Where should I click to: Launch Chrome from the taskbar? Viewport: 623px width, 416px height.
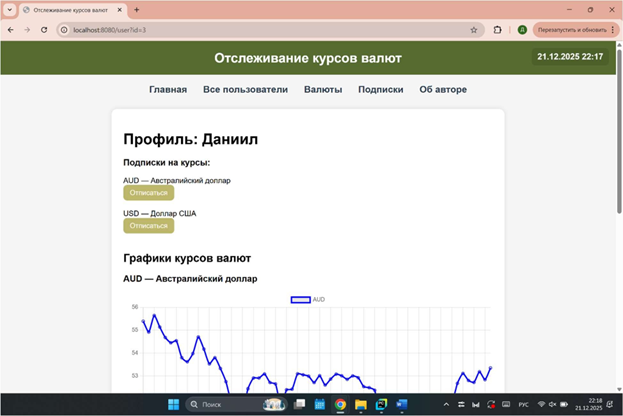(340, 404)
